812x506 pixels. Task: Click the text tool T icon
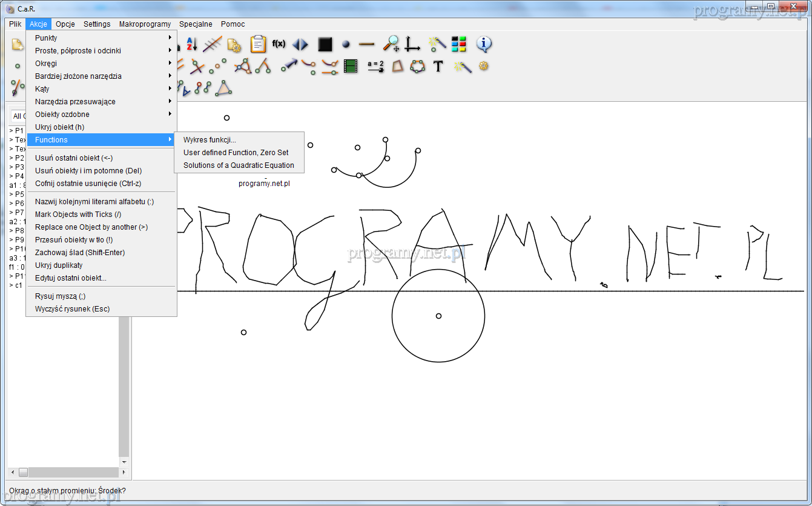coord(438,66)
